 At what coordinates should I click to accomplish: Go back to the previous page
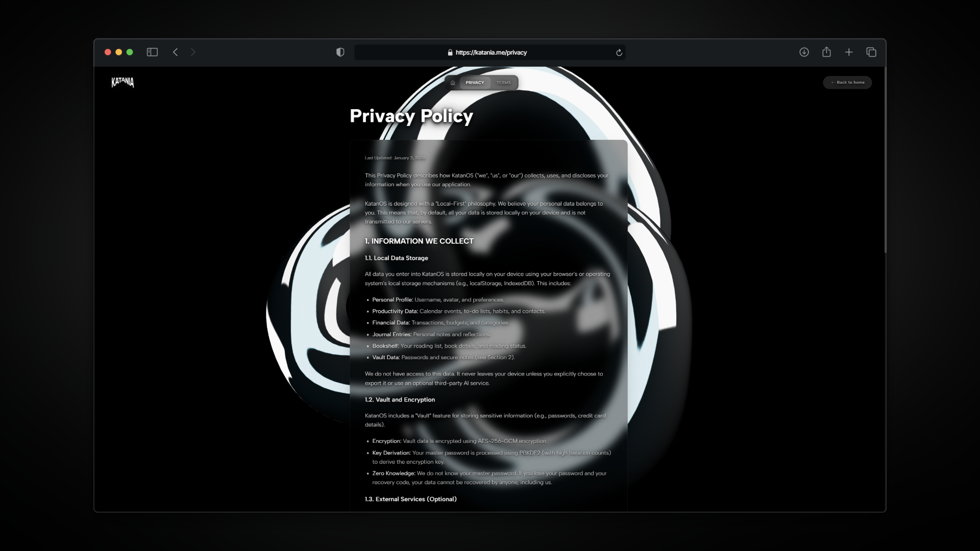click(175, 52)
